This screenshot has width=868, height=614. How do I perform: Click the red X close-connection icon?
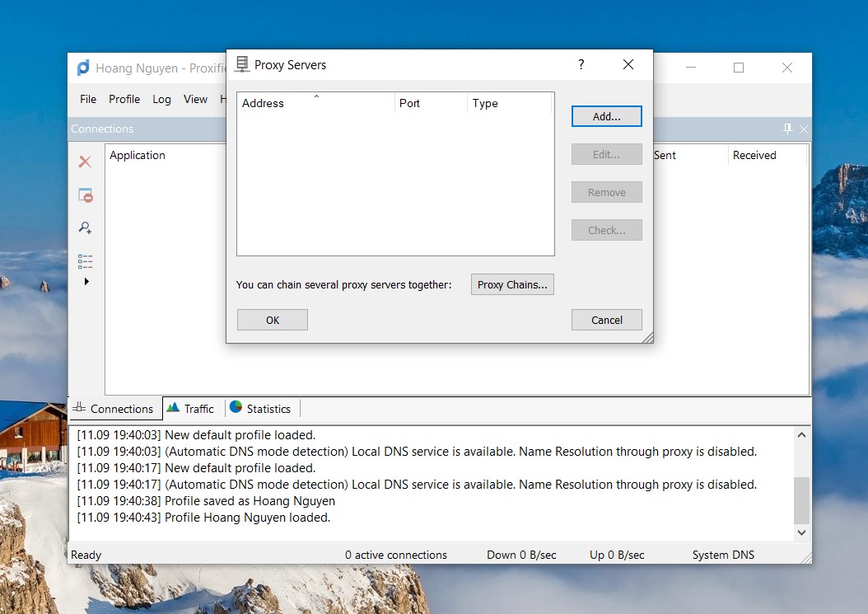[x=85, y=162]
